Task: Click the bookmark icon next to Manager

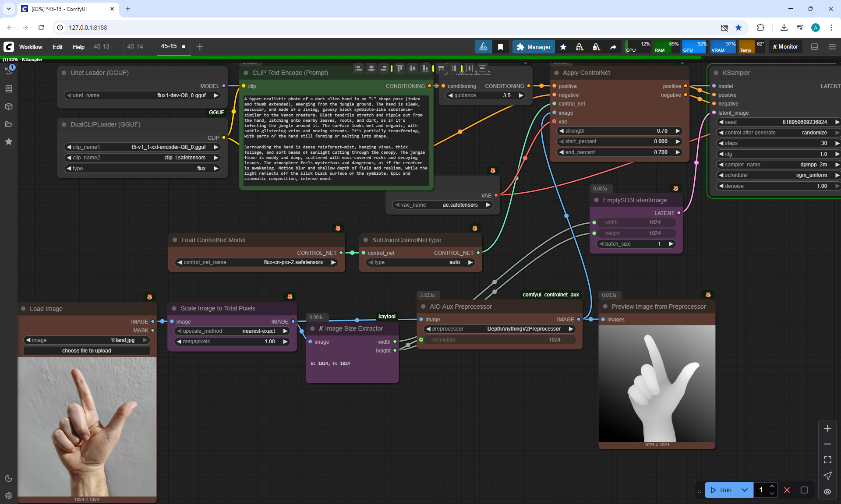Action: 500,47
